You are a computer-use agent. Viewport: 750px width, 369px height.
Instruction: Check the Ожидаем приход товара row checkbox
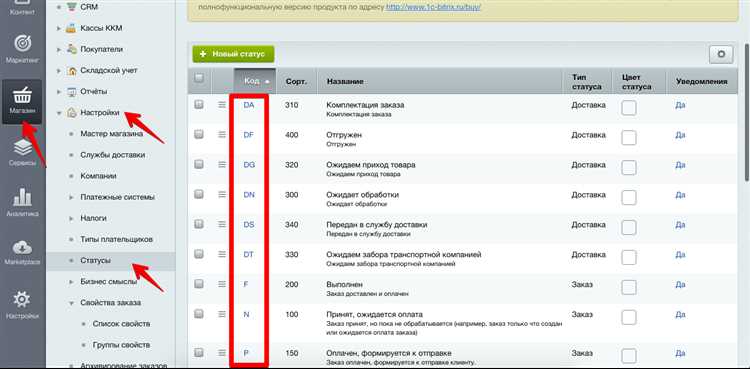(x=199, y=164)
